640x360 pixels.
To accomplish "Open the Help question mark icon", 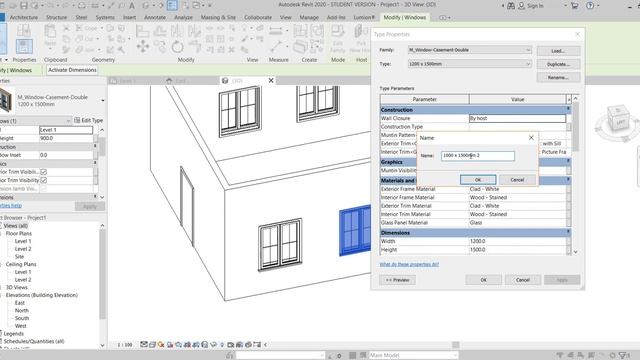I will coord(590,6).
